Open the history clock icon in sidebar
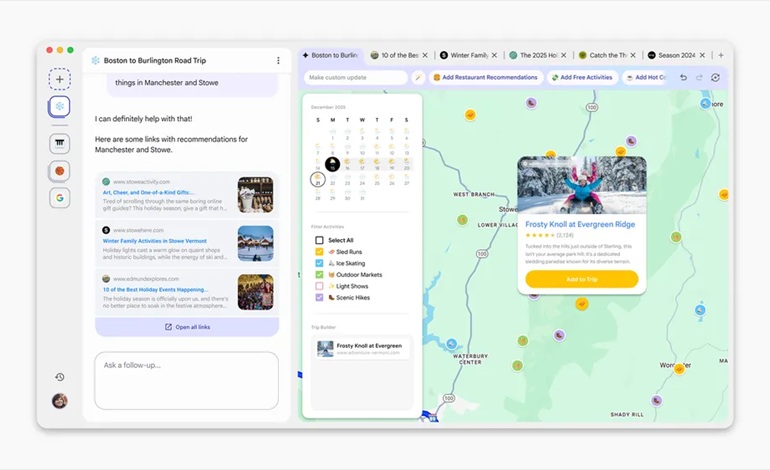This screenshot has height=470, width=770. pyautogui.click(x=59, y=377)
